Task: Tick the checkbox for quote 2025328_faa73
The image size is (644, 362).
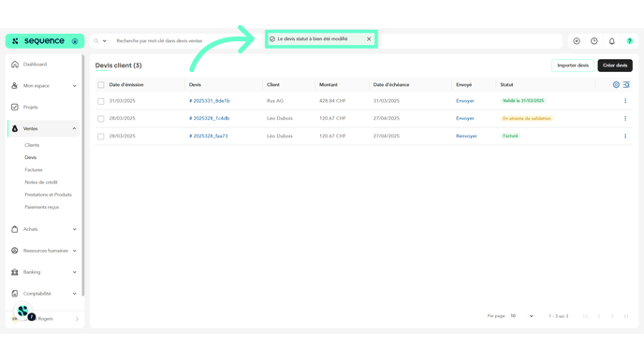Action: 101,137
